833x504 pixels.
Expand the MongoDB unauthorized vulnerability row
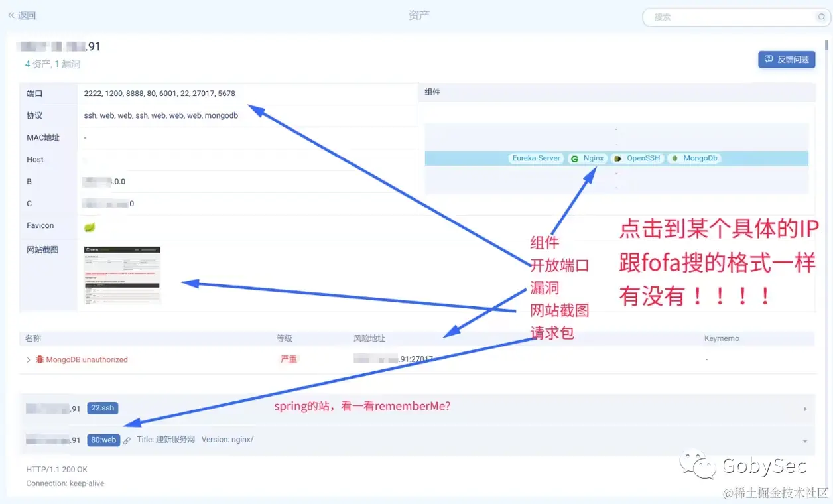[x=28, y=360]
